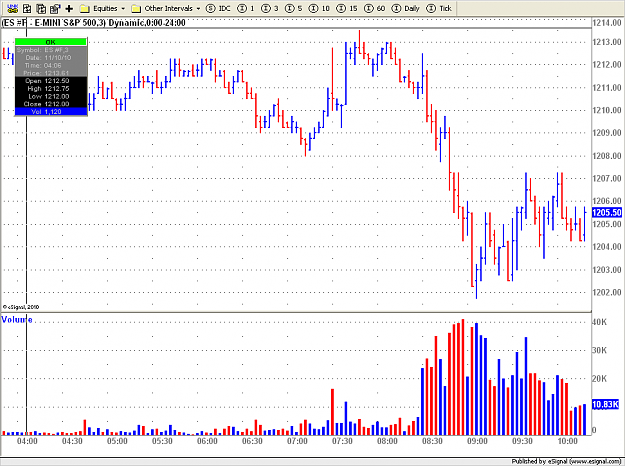The image size is (625, 466).
Task: Switch to the 1-minute interval
Action: coord(246,8)
